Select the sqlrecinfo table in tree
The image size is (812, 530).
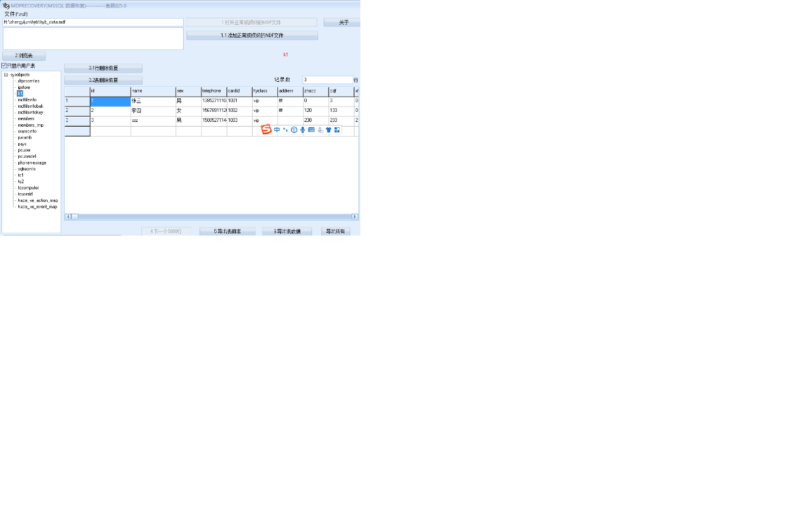click(26, 169)
